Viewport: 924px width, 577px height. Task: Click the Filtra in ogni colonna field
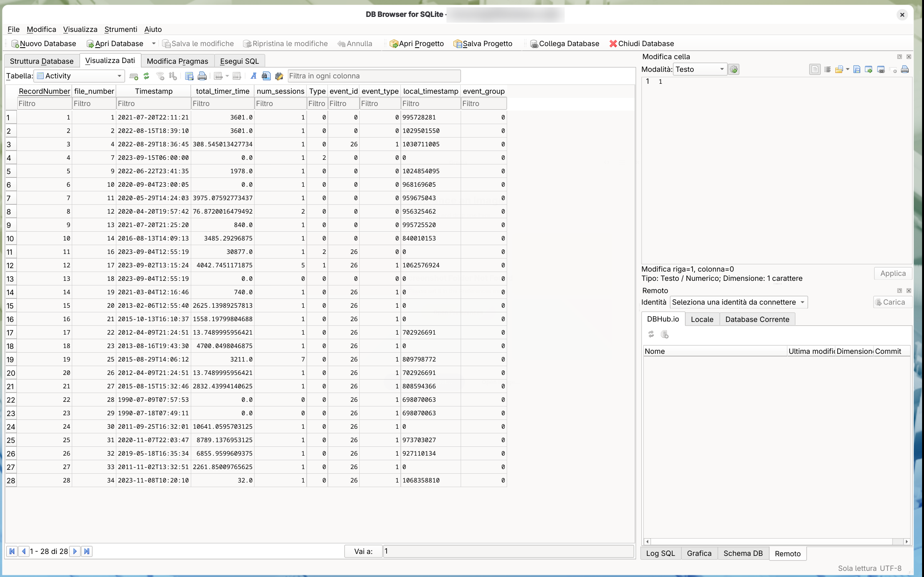[374, 76]
